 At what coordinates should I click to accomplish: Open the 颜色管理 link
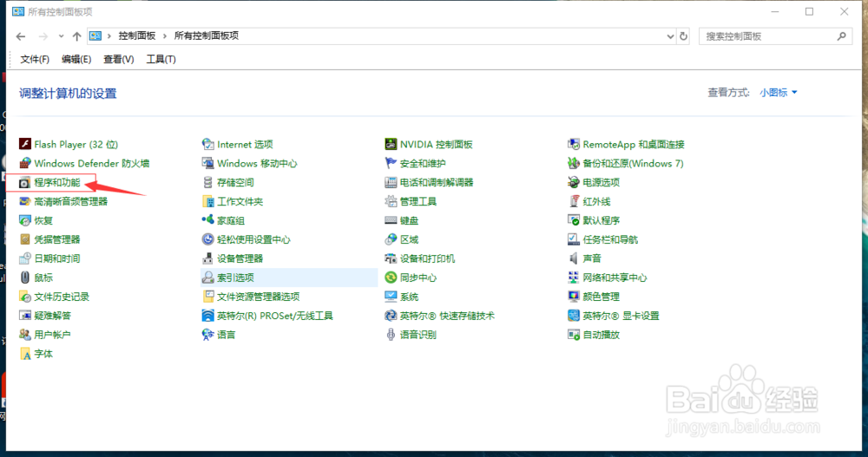click(x=601, y=297)
